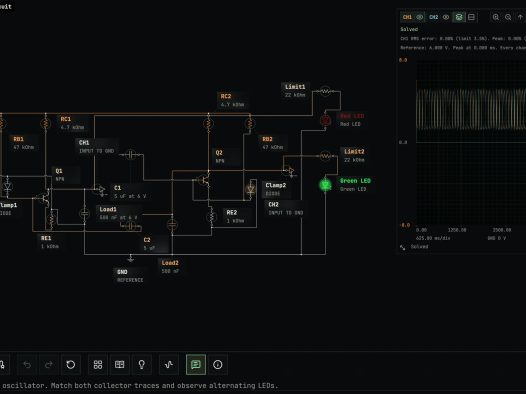Screen dimensions: 526x394
Task: Open the book reference icon
Action: [120, 364]
